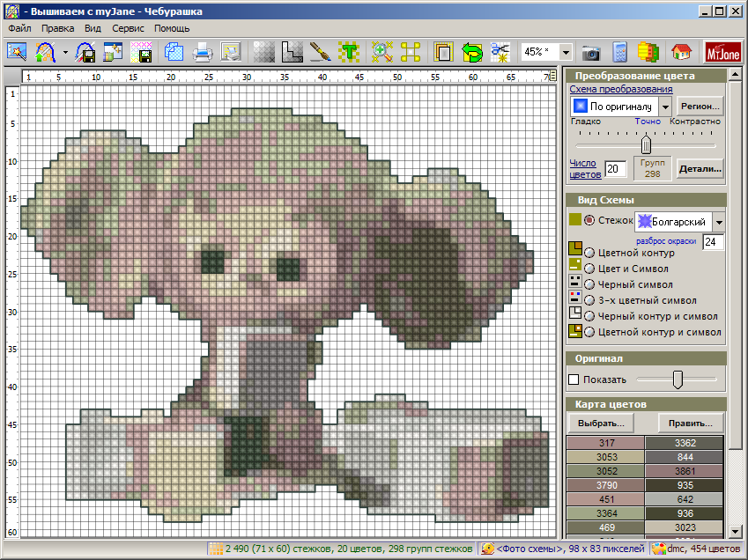Open the По оригиналу scheme dropdown

tap(665, 107)
